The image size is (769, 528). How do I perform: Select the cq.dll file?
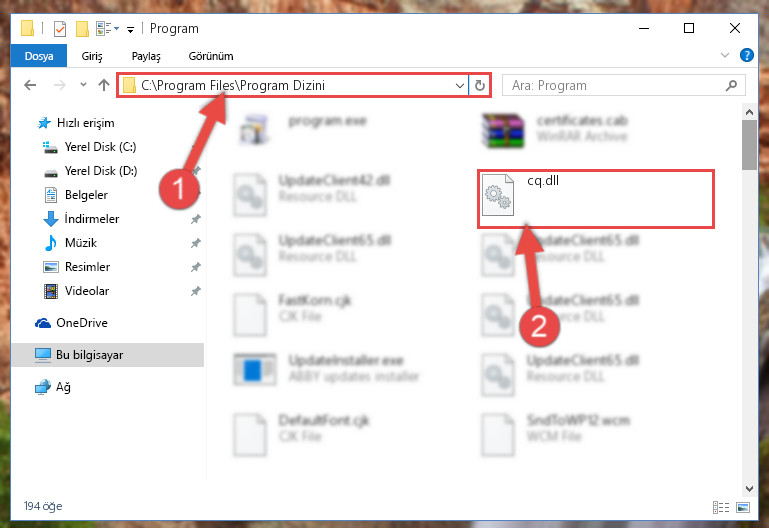click(x=595, y=199)
